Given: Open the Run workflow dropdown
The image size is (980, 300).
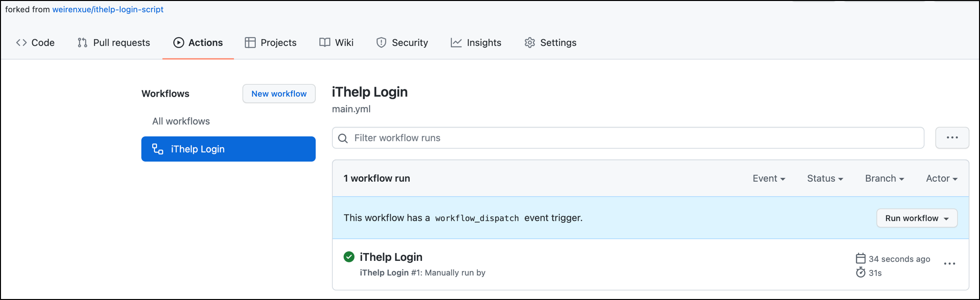Looking at the screenshot, I should tap(916, 218).
